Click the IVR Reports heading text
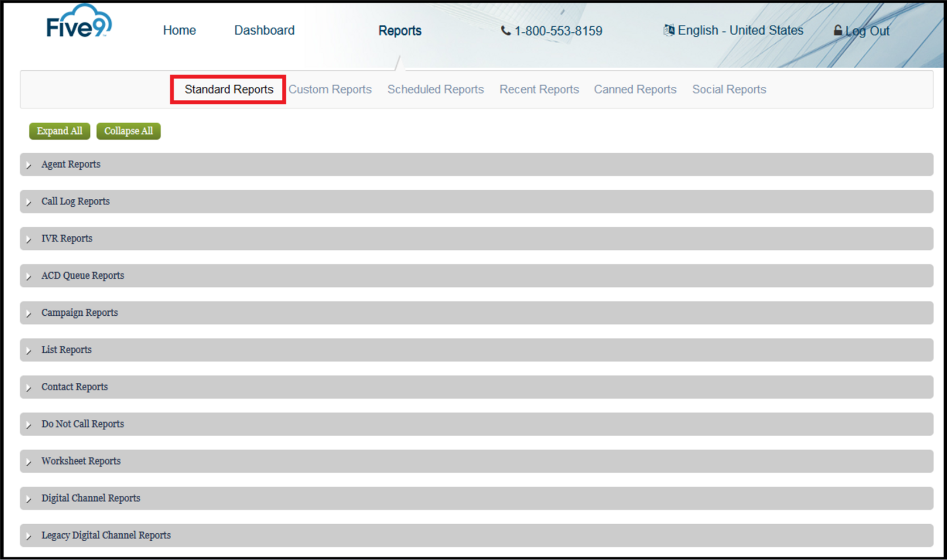This screenshot has height=560, width=947. (x=67, y=239)
